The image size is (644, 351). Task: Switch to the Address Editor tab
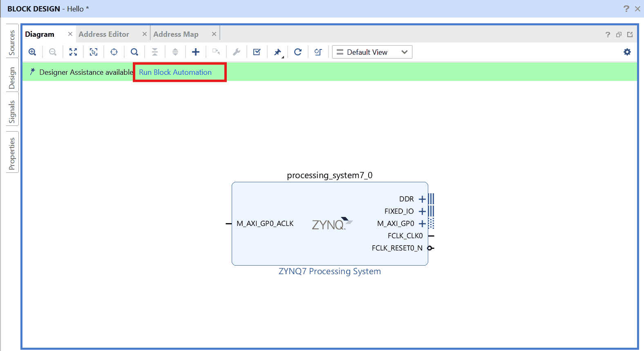104,34
